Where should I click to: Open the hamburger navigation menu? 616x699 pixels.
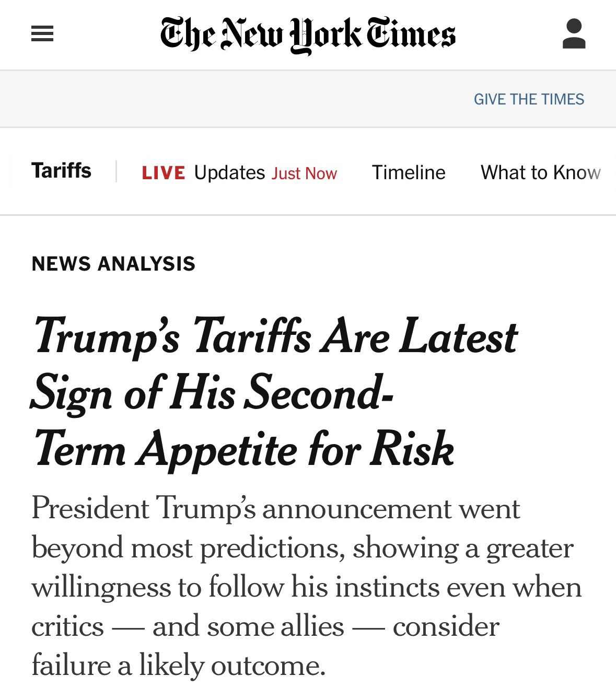(x=42, y=34)
